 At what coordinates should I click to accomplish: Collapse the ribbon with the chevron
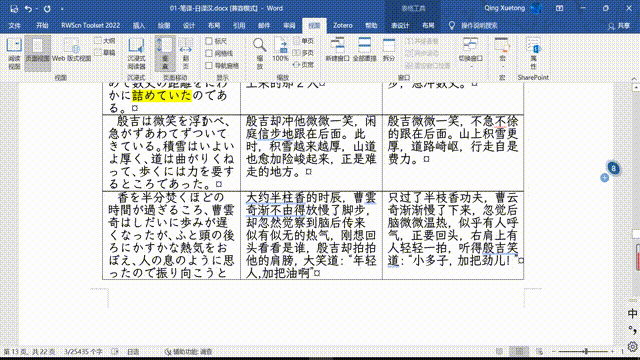coord(634,78)
